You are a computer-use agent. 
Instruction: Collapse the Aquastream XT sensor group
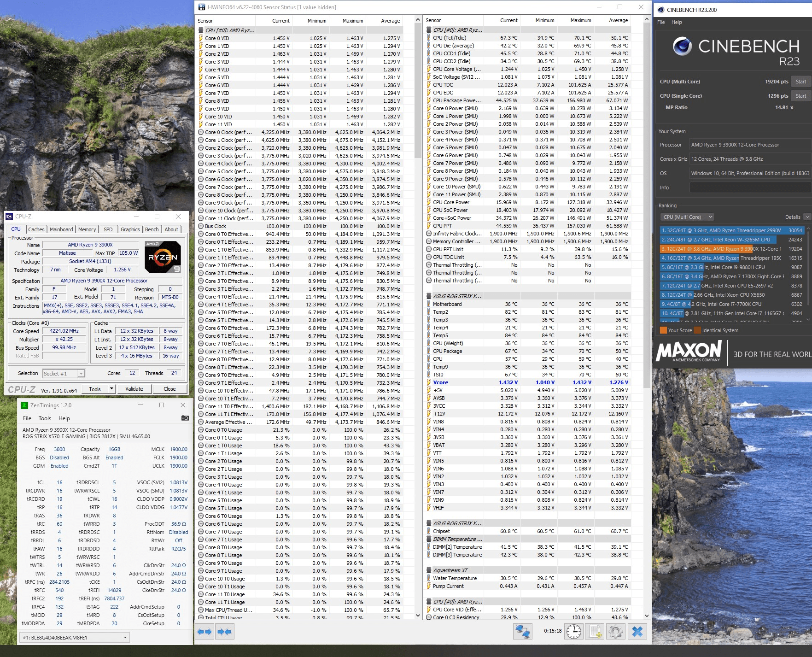[x=428, y=570]
